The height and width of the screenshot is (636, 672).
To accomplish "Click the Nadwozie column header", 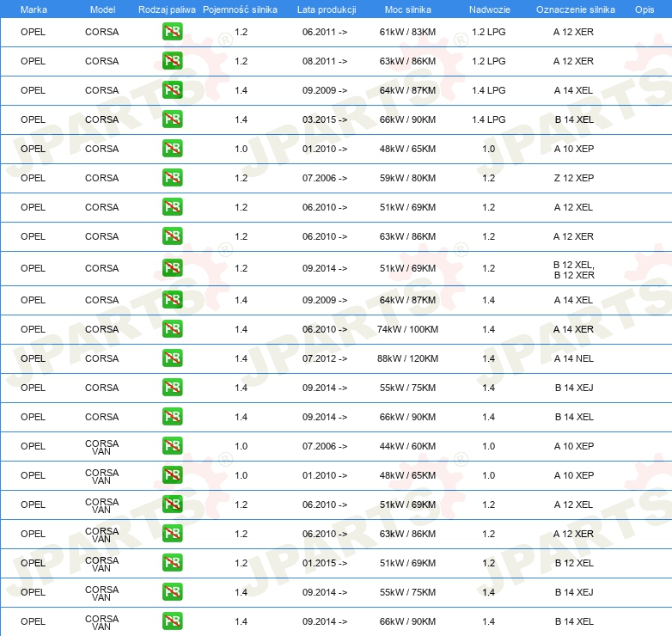I will pyautogui.click(x=490, y=9).
